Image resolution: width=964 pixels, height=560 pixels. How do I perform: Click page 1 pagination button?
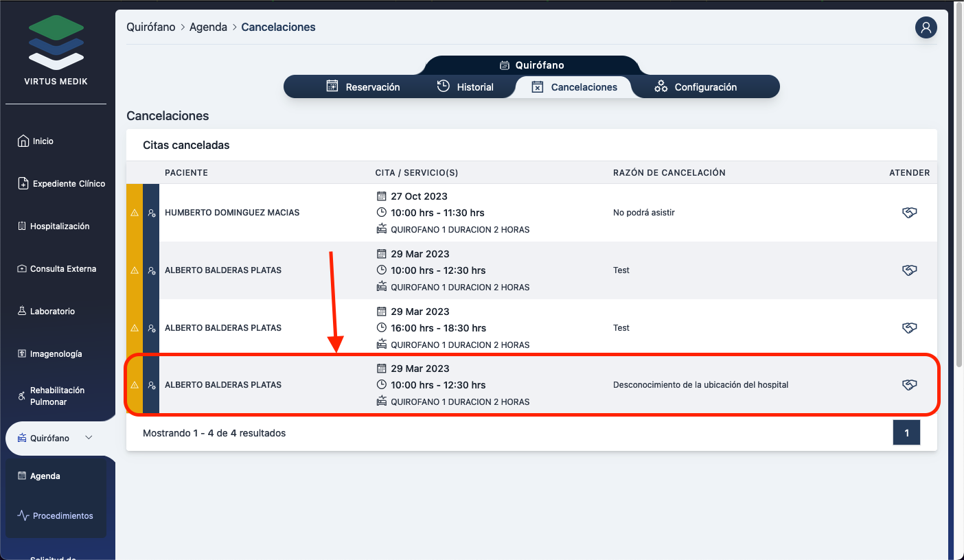(x=906, y=433)
